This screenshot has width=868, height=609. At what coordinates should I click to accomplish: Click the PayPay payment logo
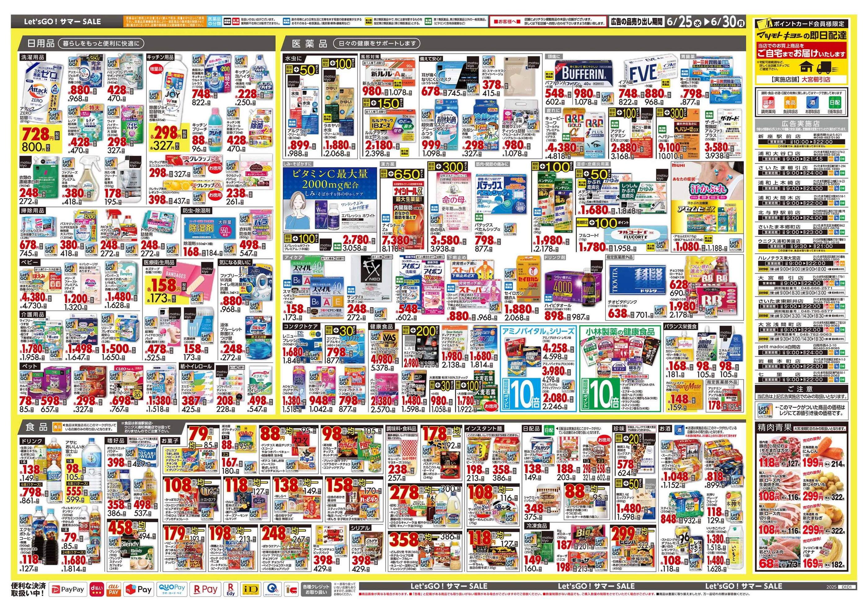(69, 589)
